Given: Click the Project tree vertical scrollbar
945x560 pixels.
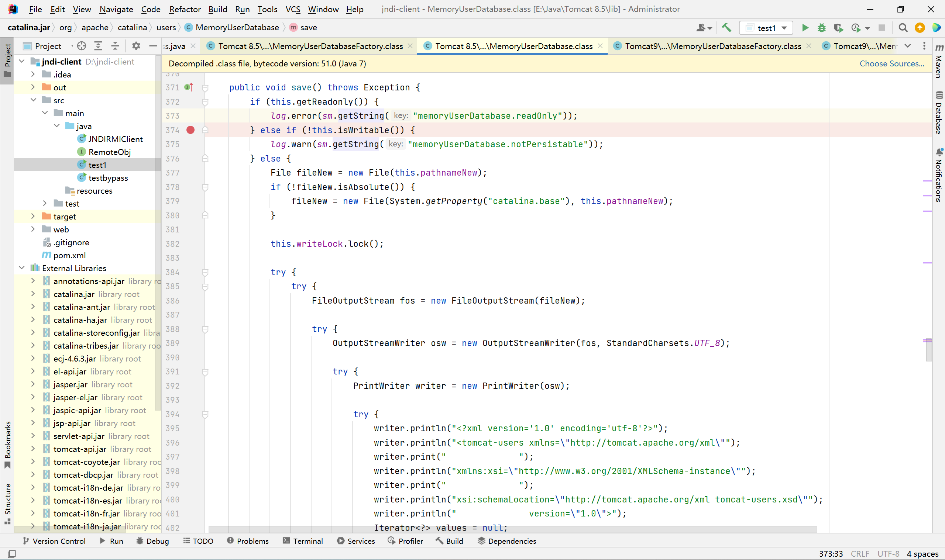Looking at the screenshot, I should 159,232.
